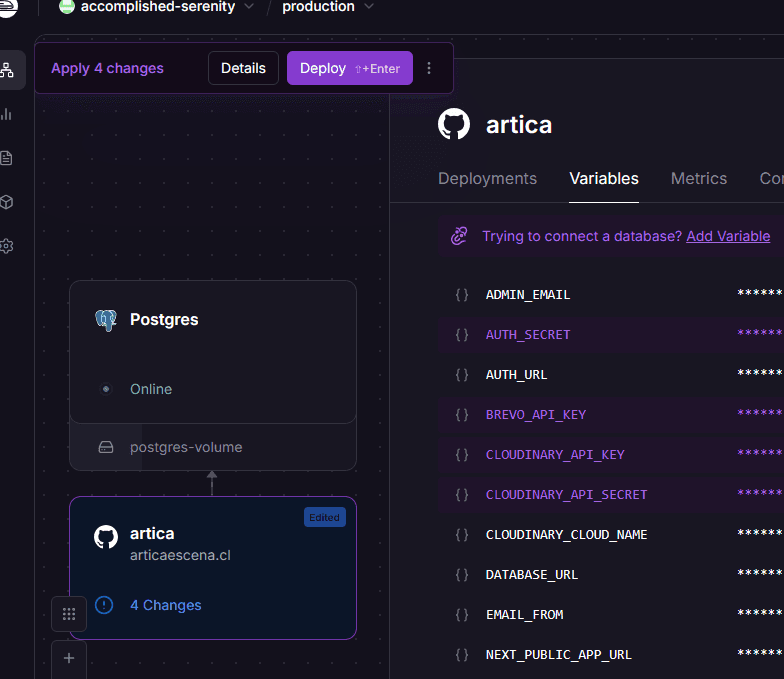Viewport: 784px width, 679px height.
Task: Click the articaescena.cl domain text
Action: [180, 555]
